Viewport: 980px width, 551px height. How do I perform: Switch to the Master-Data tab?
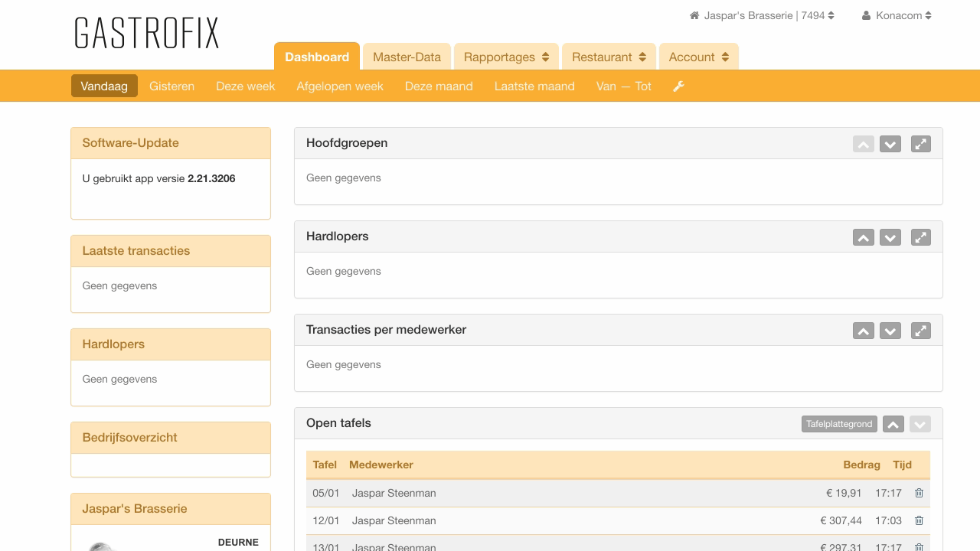point(407,57)
